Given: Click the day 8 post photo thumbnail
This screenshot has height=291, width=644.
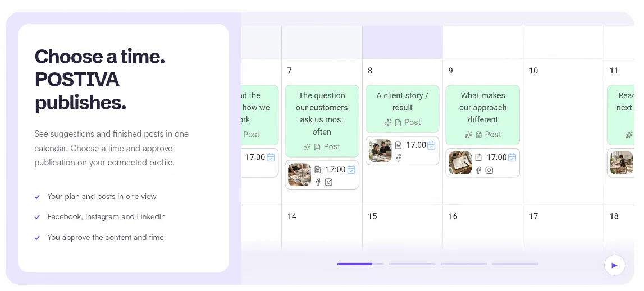Looking at the screenshot, I should click(380, 151).
